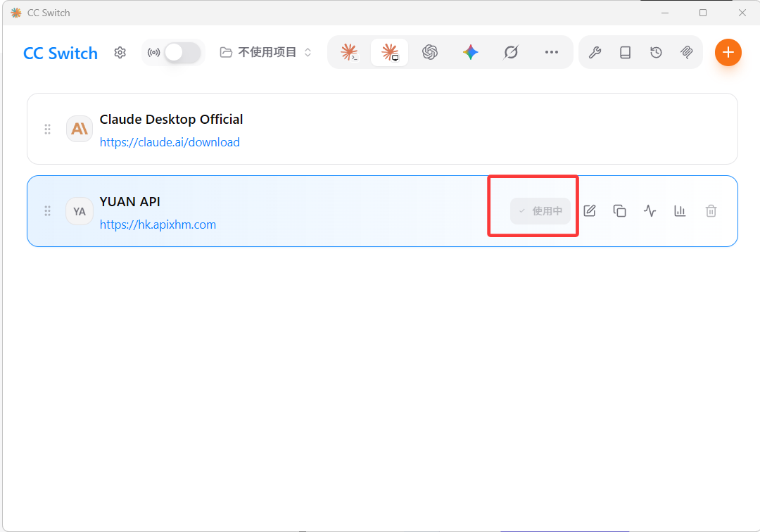Maximize the CC Switch window
This screenshot has height=532, width=760.
pyautogui.click(x=703, y=13)
